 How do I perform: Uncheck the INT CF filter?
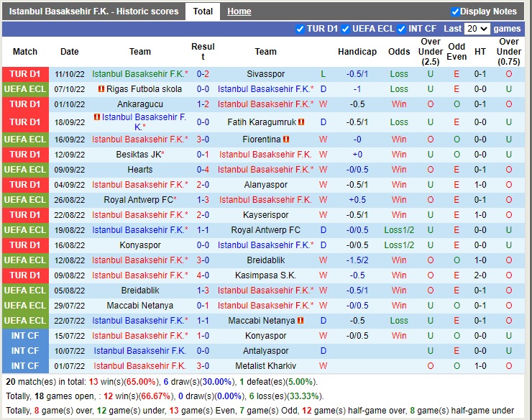coord(402,29)
